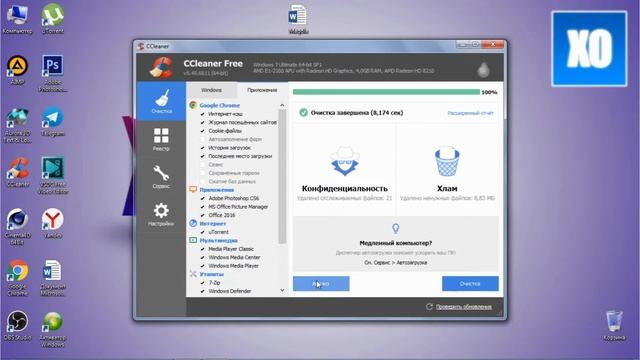Collapse the Мультимедиа category header
This screenshot has height=360, width=640.
pos(218,240)
